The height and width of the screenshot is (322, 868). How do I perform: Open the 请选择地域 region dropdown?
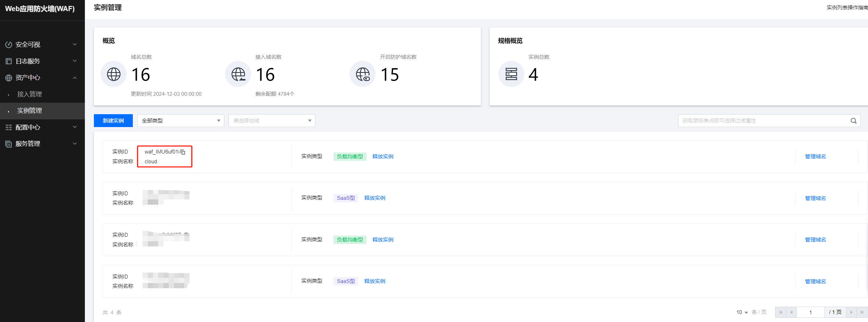tap(272, 121)
